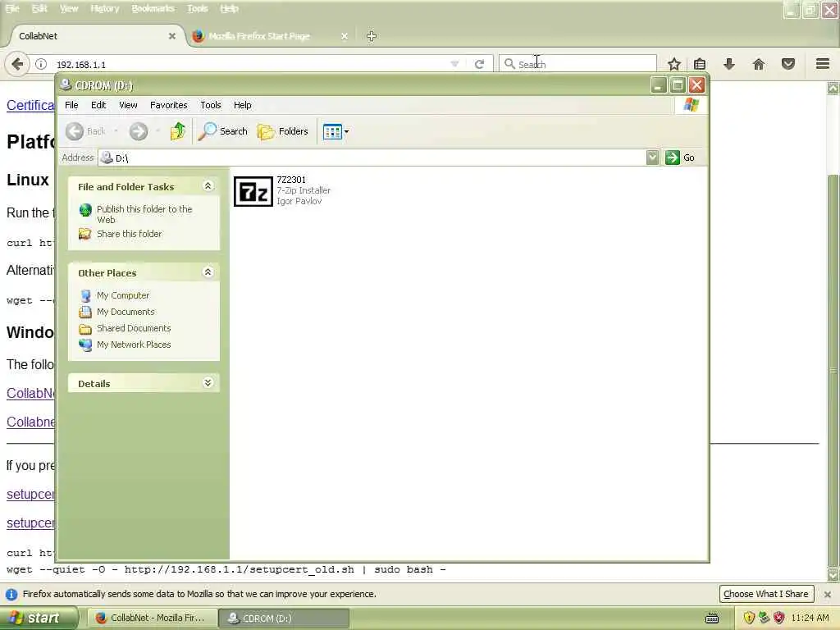Toggle the Folders pane in Explorer
This screenshot has height=630, width=840.
click(x=283, y=131)
